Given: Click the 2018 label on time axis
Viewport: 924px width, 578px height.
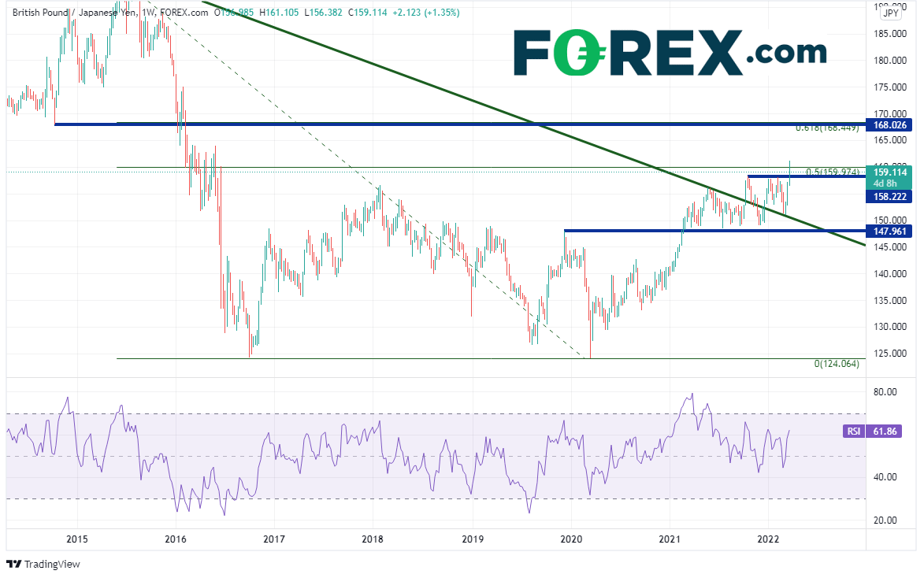Looking at the screenshot, I should 373,539.
